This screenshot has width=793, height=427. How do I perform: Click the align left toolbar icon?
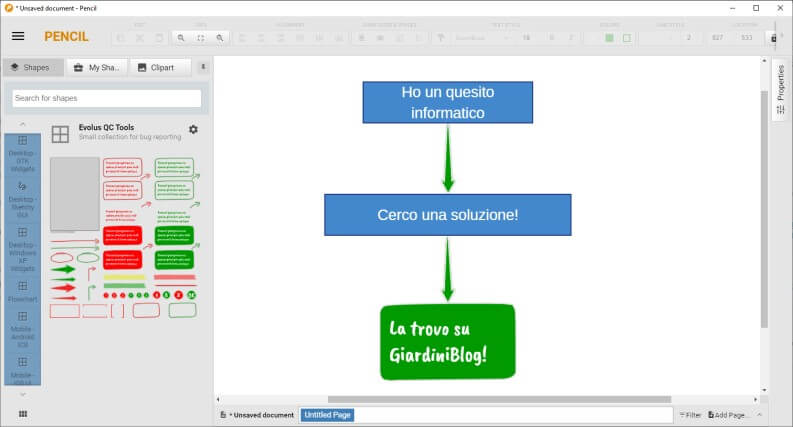coord(242,38)
